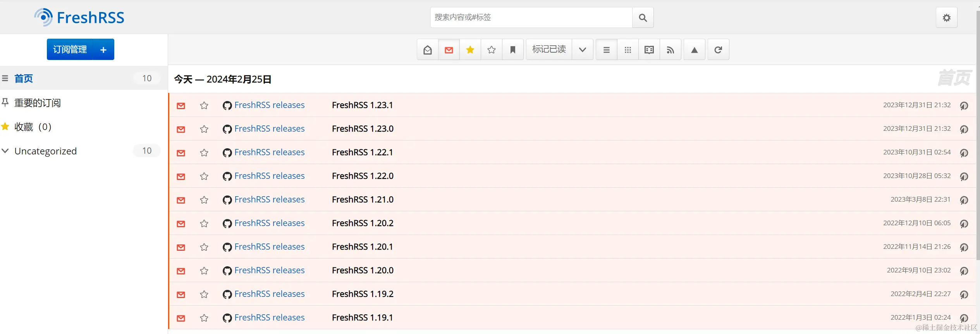Click star icon for FreshRSS 1.19.1
This screenshot has width=980, height=334.
[204, 318]
